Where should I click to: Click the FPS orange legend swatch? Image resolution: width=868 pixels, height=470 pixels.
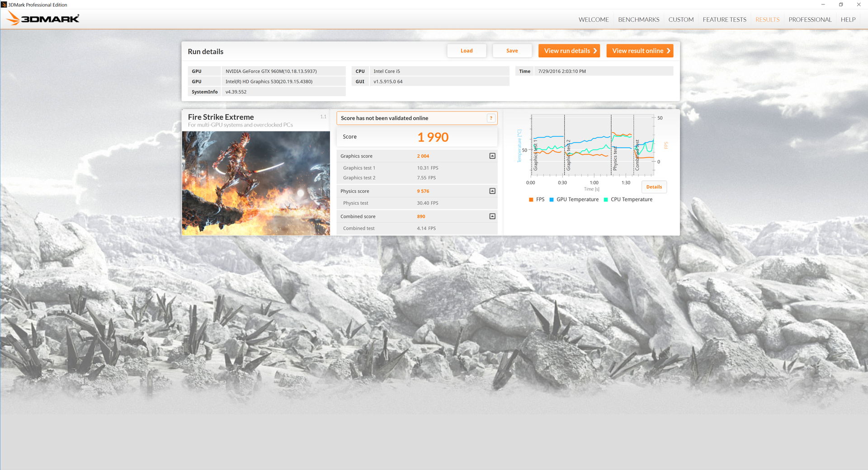click(x=531, y=200)
